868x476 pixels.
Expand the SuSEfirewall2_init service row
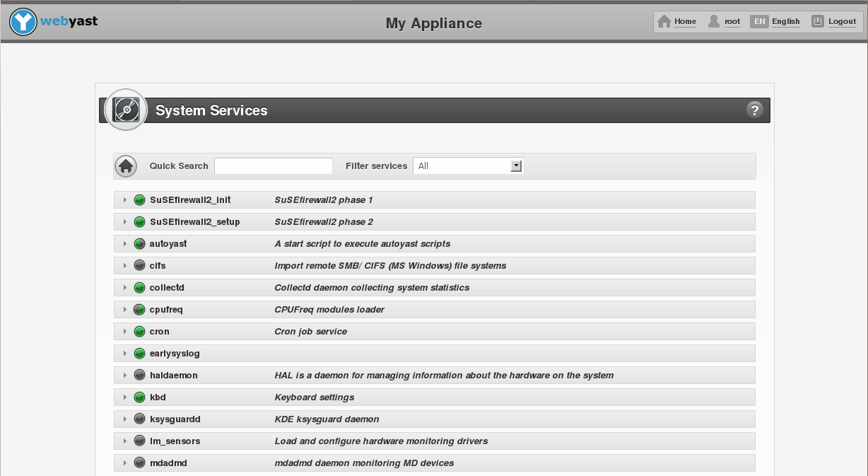(125, 199)
